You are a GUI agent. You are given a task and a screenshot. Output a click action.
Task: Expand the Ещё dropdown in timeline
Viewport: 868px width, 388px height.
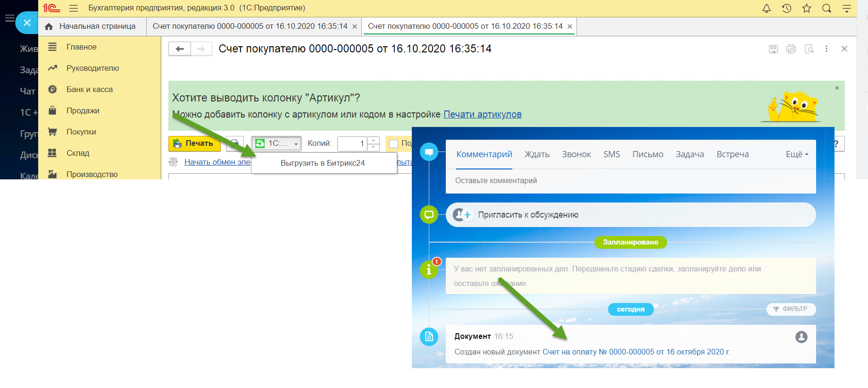point(797,154)
